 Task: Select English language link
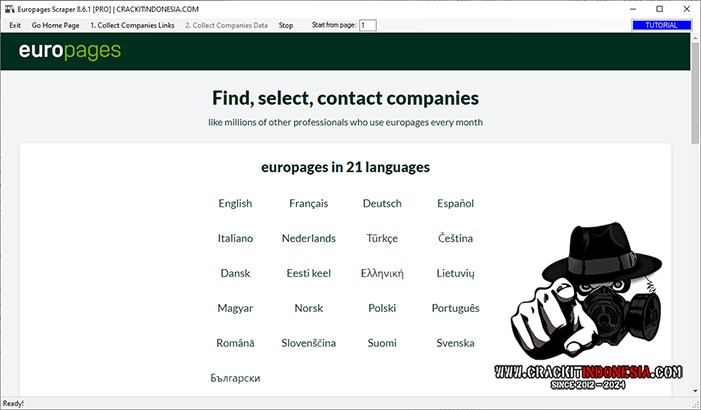pos(235,204)
